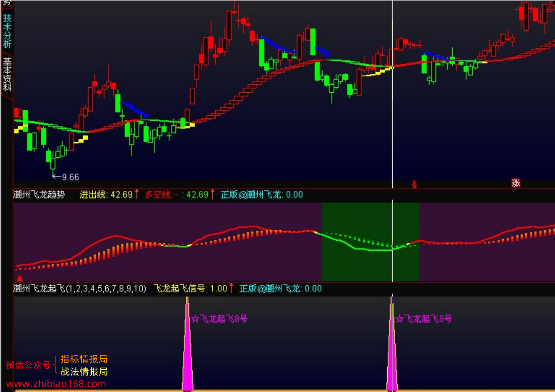This screenshot has width=555, height=392.
Task: Click the second magenta signal spike
Action: coord(392,350)
